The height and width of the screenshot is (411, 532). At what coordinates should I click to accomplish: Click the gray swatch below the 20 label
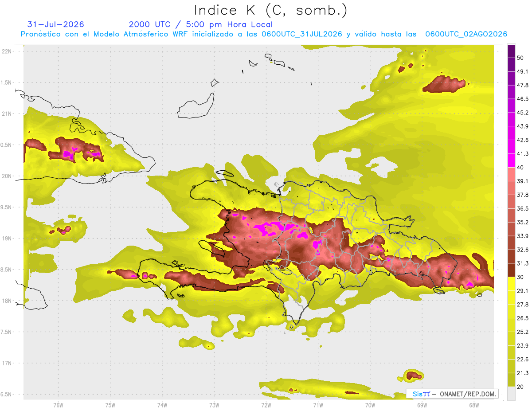tap(512, 393)
